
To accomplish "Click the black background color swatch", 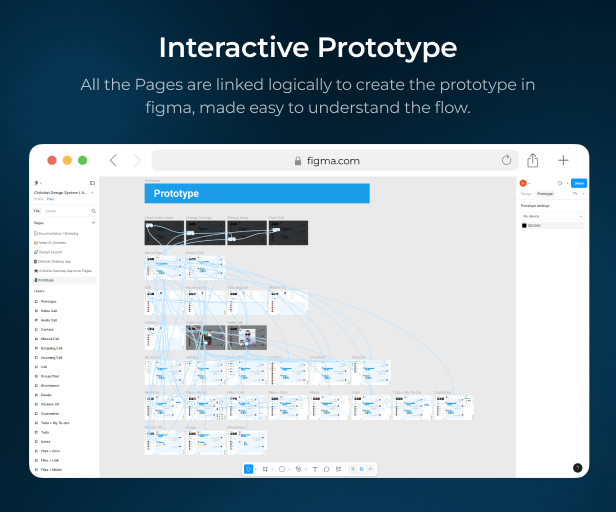I will (x=524, y=226).
